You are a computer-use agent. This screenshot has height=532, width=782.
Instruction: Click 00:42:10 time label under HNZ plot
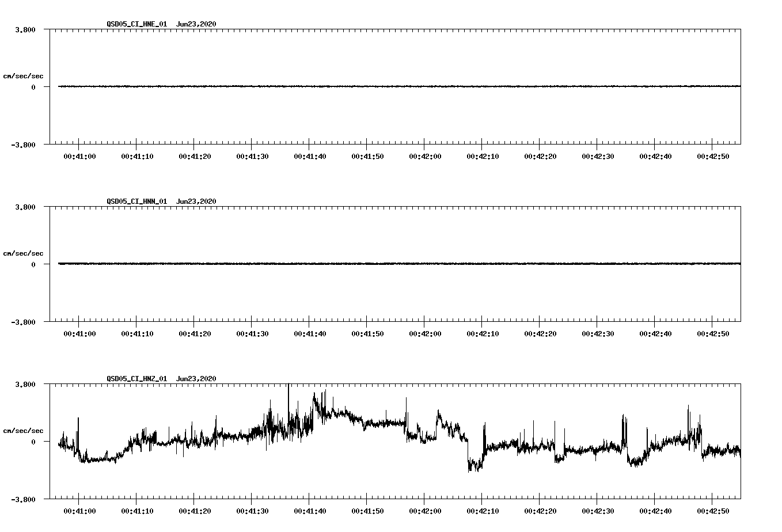[x=483, y=511]
